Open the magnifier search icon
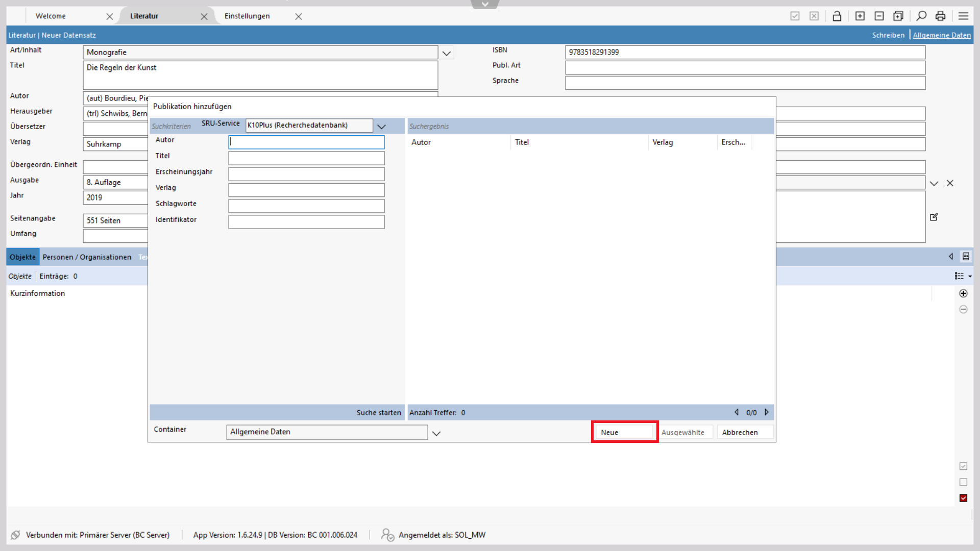 [921, 16]
